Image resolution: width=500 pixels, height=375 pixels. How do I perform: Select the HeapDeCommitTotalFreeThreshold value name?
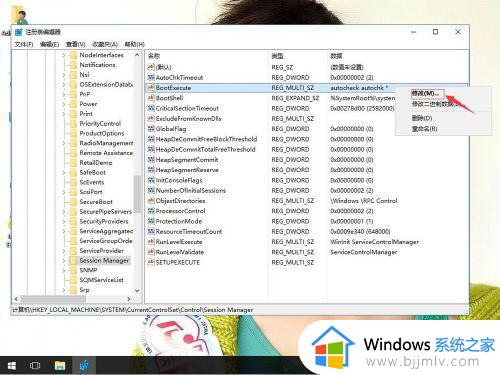coord(206,150)
